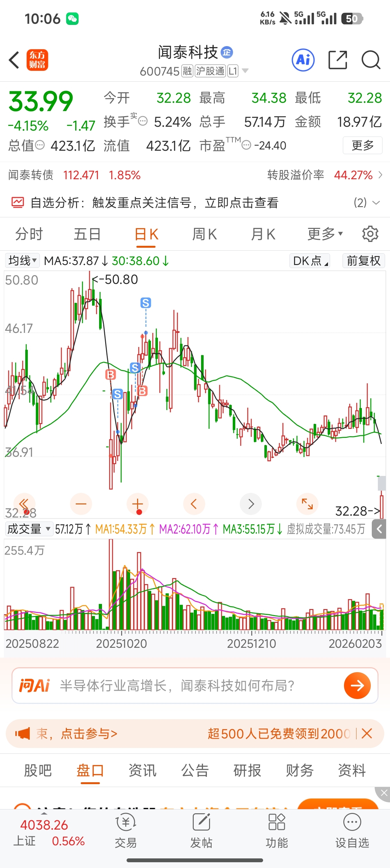390x868 pixels.
Task: Close the floating ad with grey X
Action: 384,793
